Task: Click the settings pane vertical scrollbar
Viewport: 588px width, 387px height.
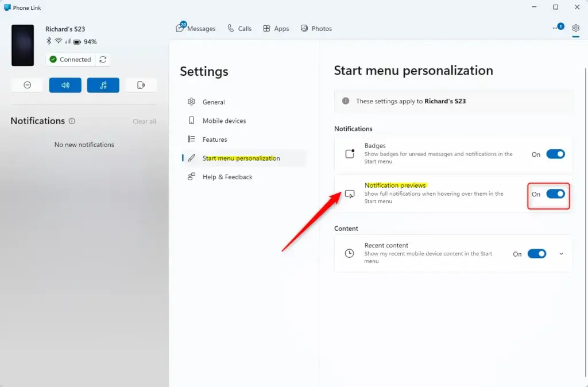Action: click(585, 221)
